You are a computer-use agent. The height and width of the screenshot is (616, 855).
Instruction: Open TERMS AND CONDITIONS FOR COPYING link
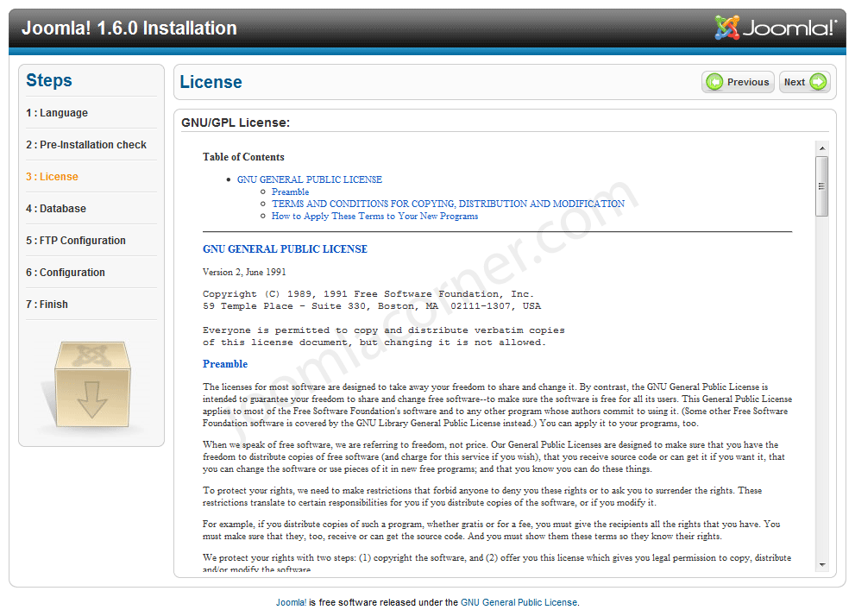pyautogui.click(x=449, y=204)
